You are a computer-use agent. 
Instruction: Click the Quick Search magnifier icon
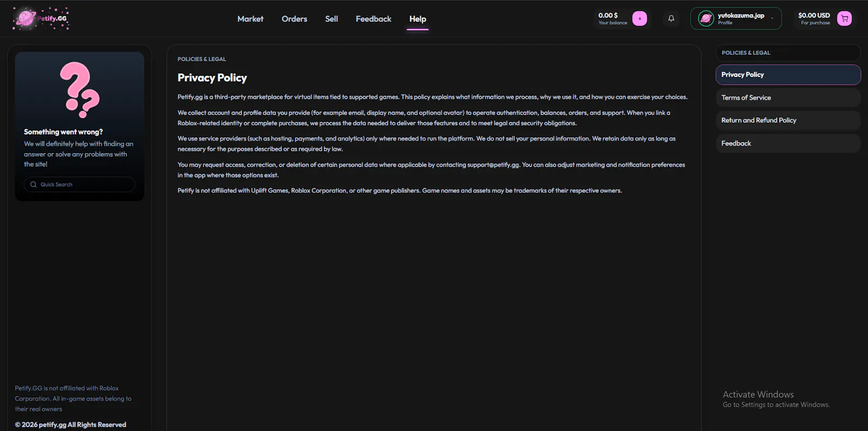[x=34, y=185]
